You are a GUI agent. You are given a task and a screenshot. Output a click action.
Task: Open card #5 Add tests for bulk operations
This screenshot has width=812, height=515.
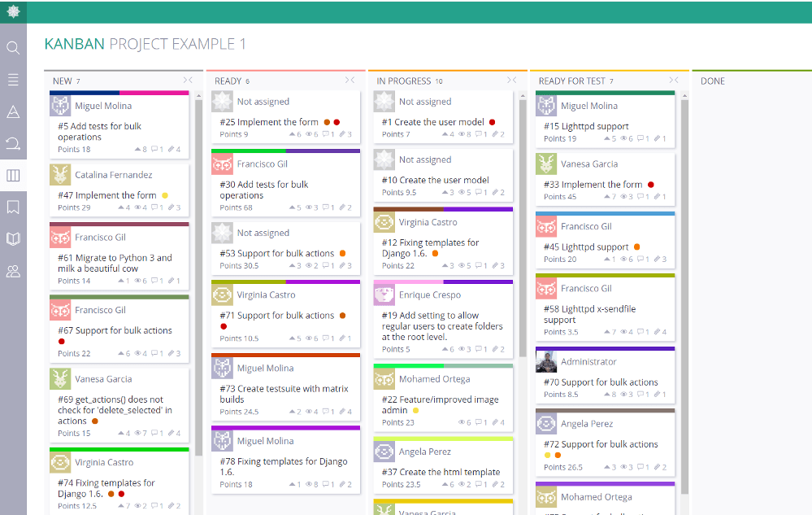pyautogui.click(x=99, y=132)
